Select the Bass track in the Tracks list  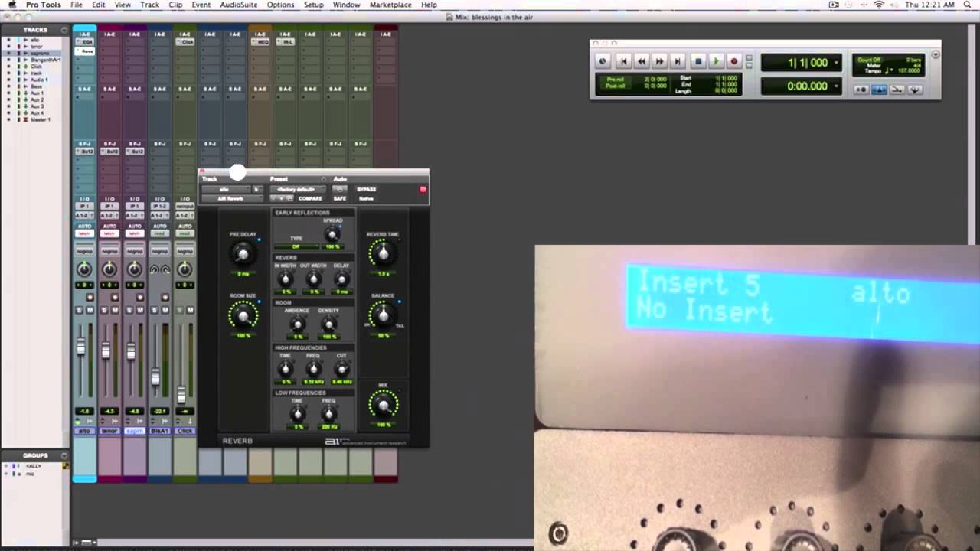click(x=34, y=86)
